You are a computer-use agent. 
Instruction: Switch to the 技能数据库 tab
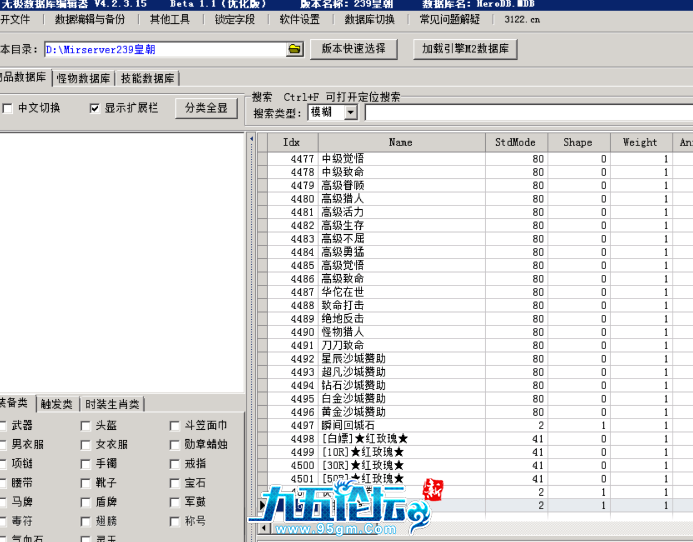tap(147, 78)
